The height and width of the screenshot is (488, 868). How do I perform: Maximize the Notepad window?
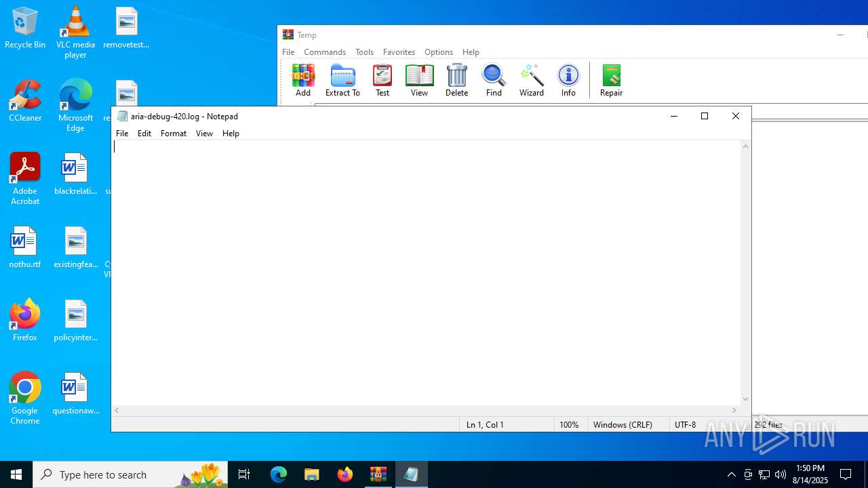point(705,116)
